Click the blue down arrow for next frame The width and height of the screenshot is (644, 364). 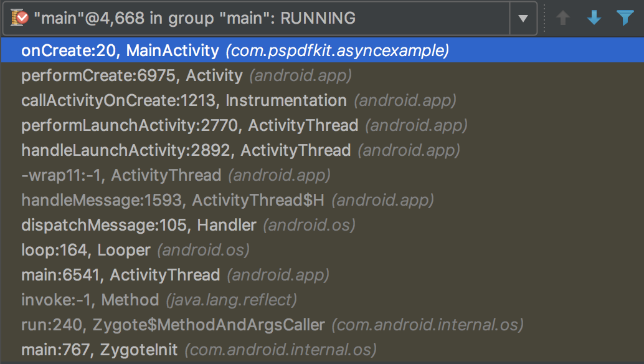(x=594, y=19)
